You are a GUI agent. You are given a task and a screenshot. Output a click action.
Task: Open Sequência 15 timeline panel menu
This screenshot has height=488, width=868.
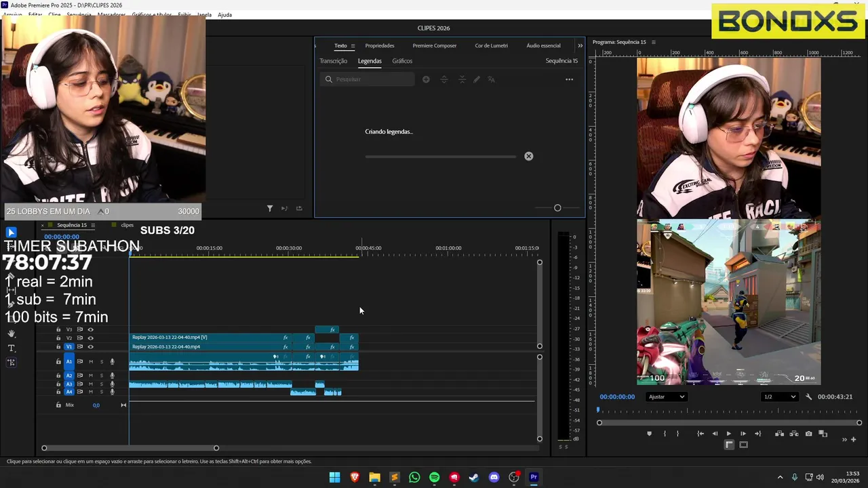point(93,225)
